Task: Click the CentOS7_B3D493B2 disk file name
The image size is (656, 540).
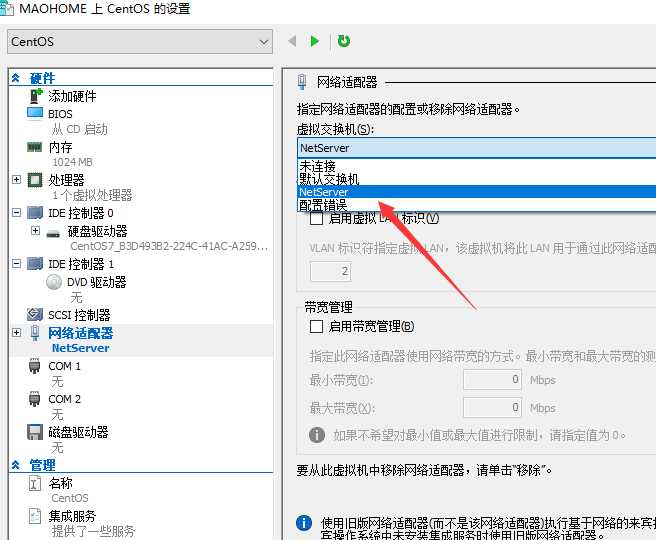Action: tap(169, 246)
